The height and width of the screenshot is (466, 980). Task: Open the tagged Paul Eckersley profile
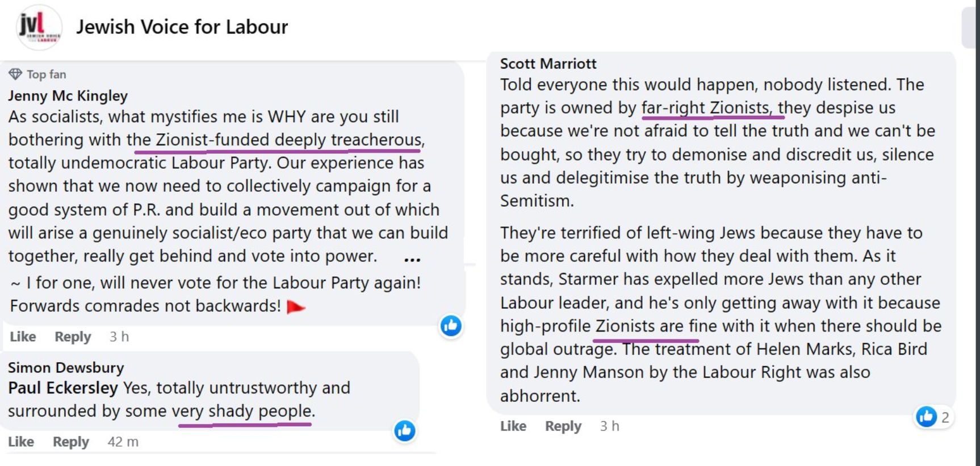point(62,388)
